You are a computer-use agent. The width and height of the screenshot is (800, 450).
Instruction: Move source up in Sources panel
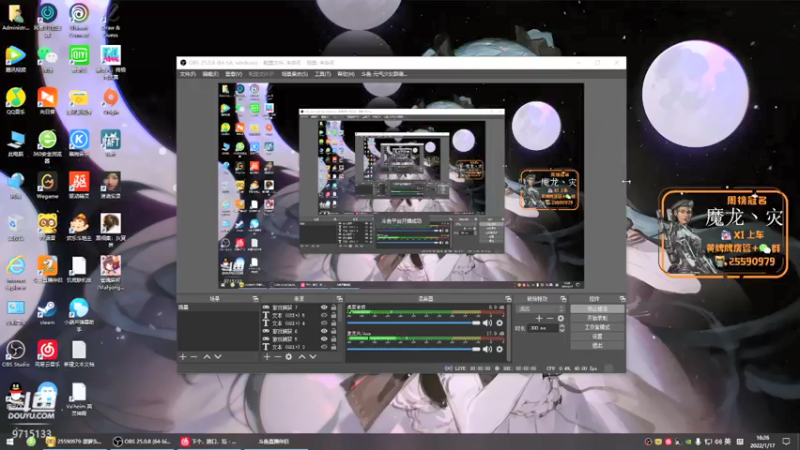tap(302, 357)
